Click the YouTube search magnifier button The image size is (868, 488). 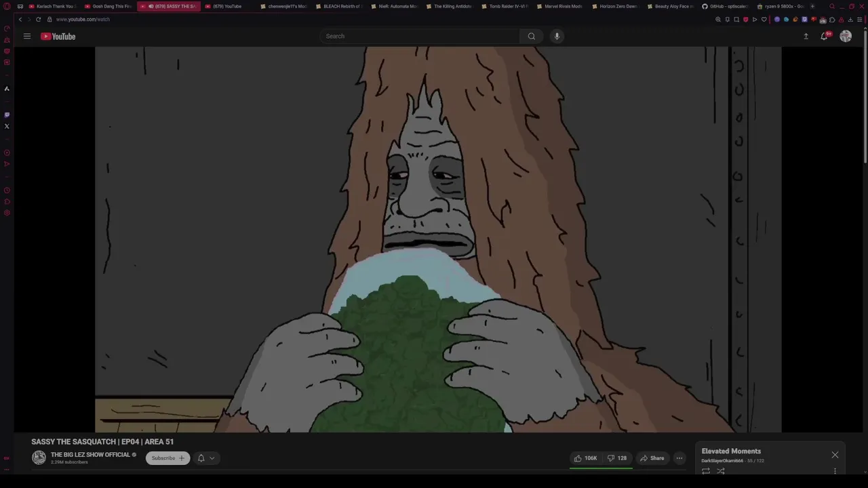pos(532,36)
